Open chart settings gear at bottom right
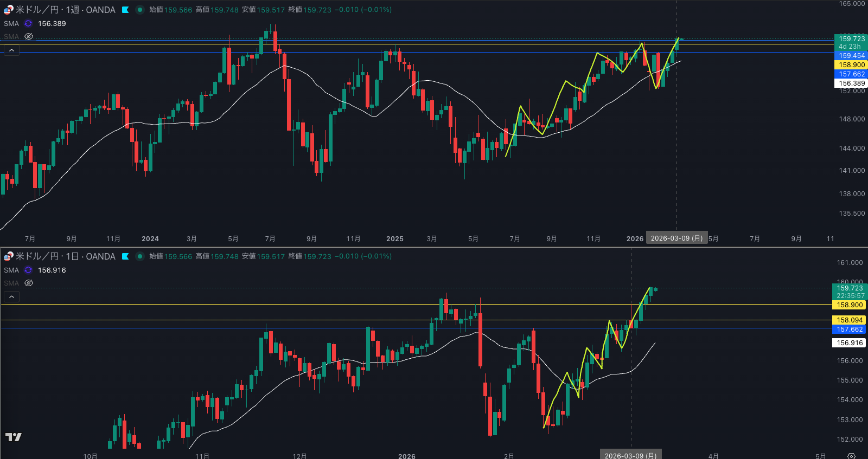Screen dimensions: 868x459 pos(851,456)
